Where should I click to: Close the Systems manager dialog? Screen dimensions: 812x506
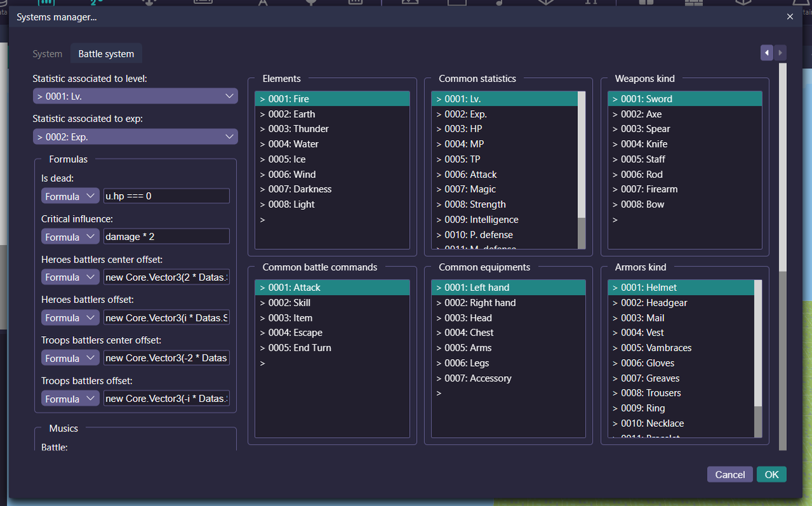[790, 17]
